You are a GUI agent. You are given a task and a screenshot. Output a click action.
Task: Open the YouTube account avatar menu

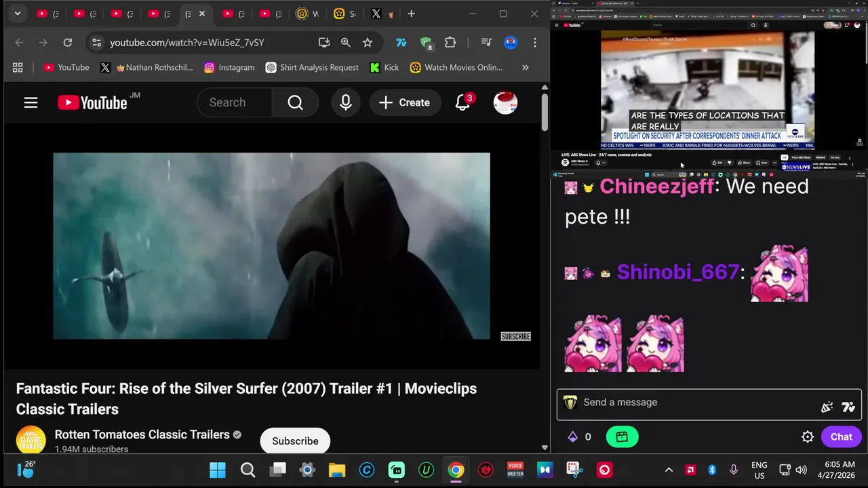[505, 102]
